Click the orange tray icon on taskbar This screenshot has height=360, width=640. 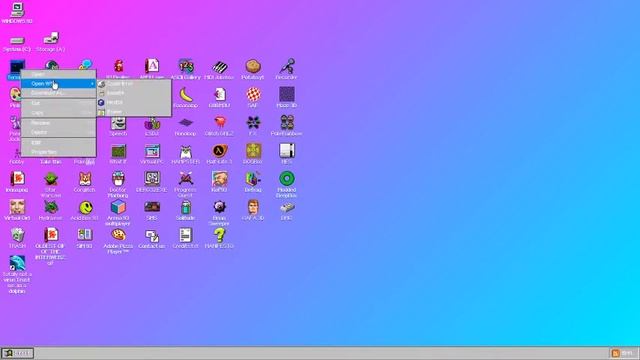[x=615, y=353]
